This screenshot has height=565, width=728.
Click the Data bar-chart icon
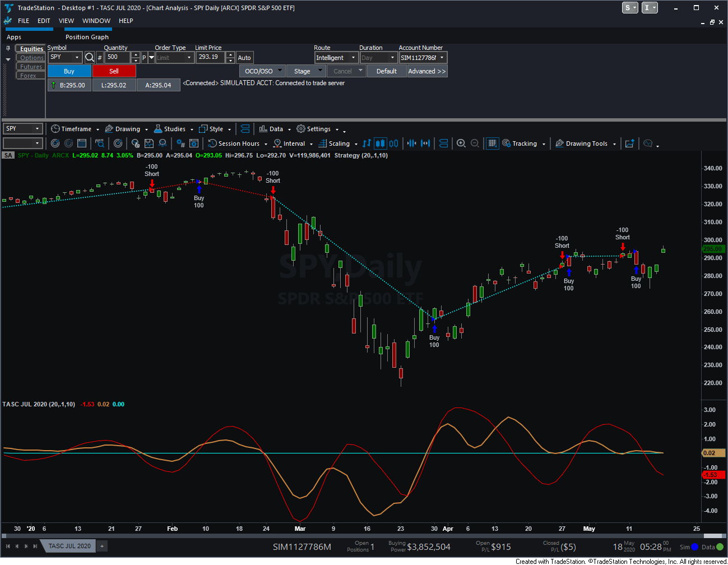pos(263,129)
